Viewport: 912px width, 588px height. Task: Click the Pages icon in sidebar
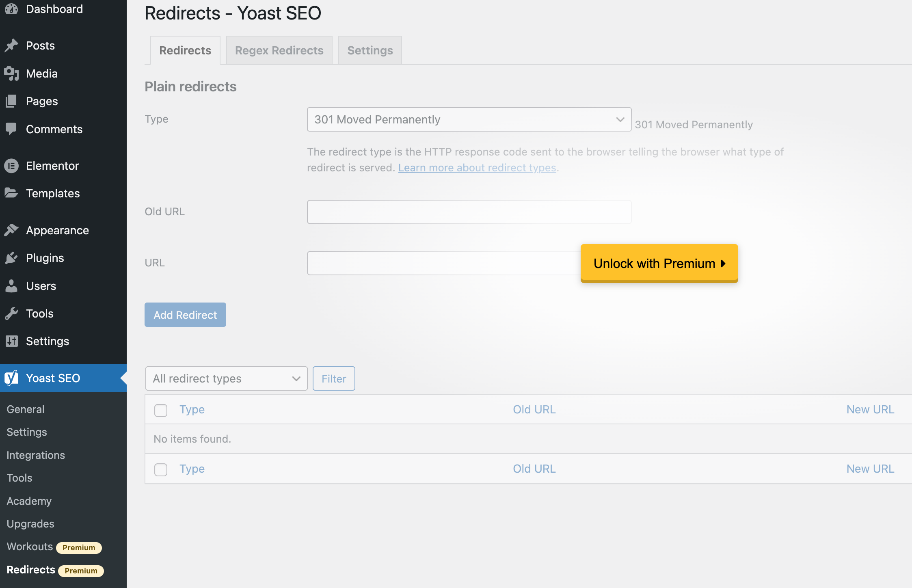point(11,101)
